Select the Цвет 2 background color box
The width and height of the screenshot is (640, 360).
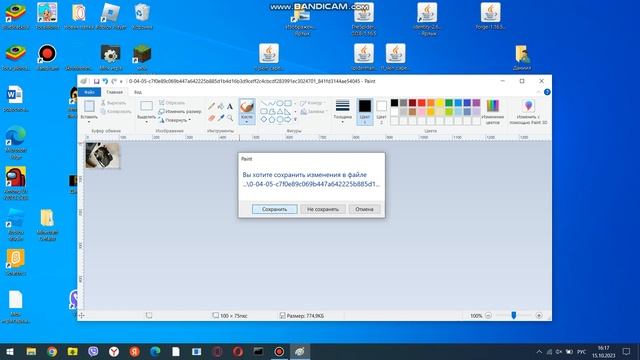(381, 111)
